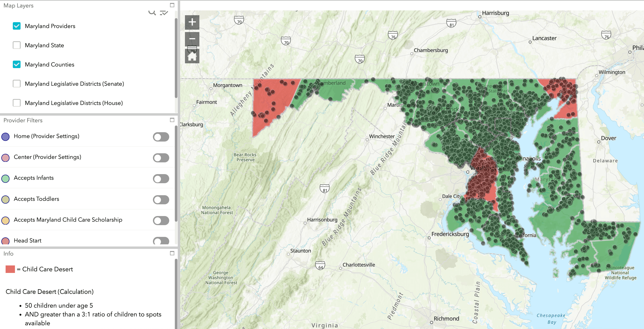Reset map to home extent
Viewport: 644px width, 329px height.
pos(192,56)
